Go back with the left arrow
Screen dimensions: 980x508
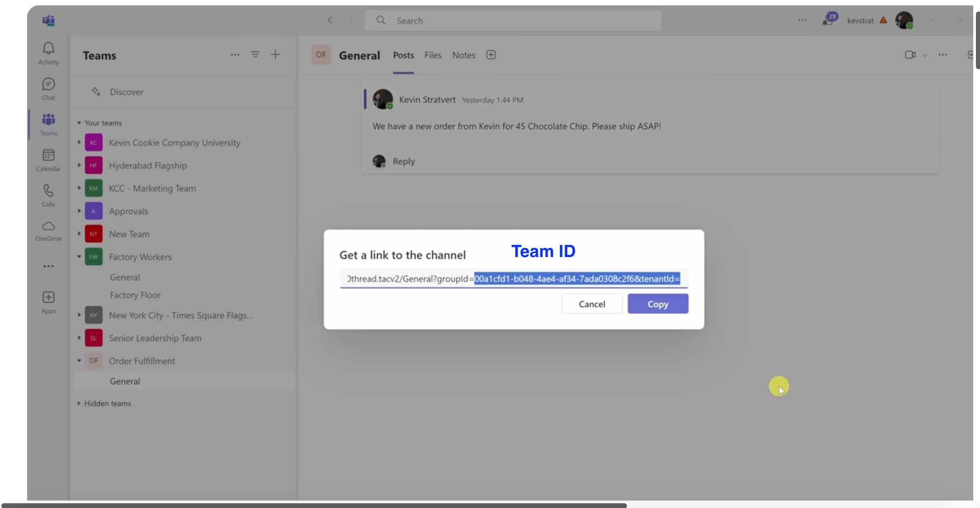[330, 20]
